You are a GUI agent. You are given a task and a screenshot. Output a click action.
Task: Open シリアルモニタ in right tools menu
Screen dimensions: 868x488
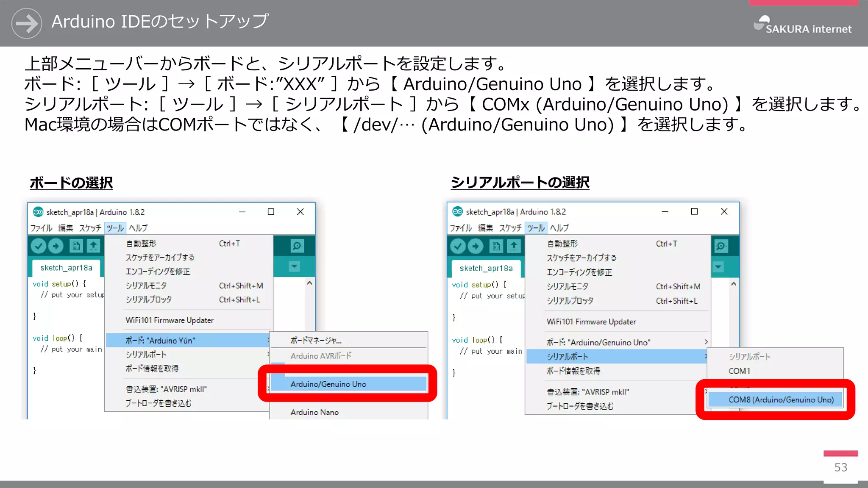tap(618, 286)
